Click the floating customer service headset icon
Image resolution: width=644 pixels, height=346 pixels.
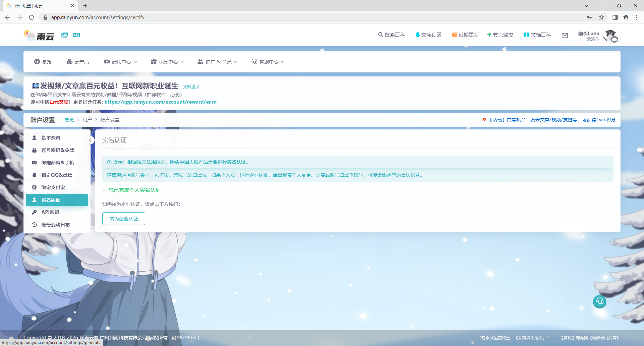[600, 301]
